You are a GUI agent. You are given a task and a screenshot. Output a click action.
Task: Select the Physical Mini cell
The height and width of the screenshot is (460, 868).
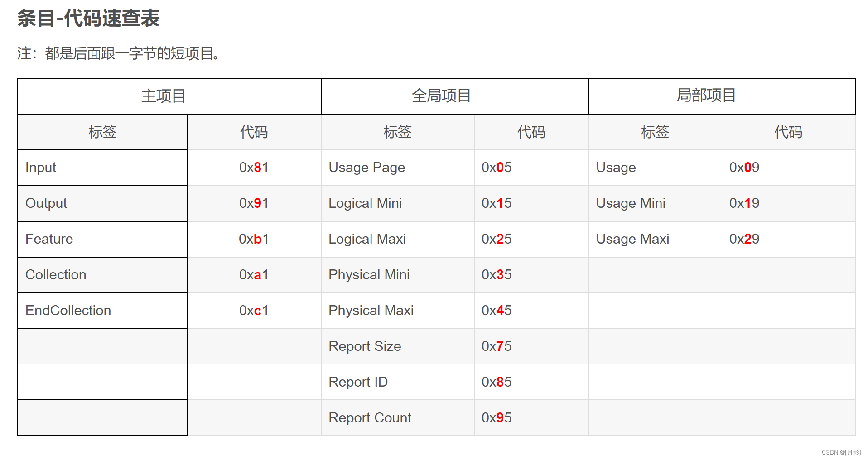point(397,275)
